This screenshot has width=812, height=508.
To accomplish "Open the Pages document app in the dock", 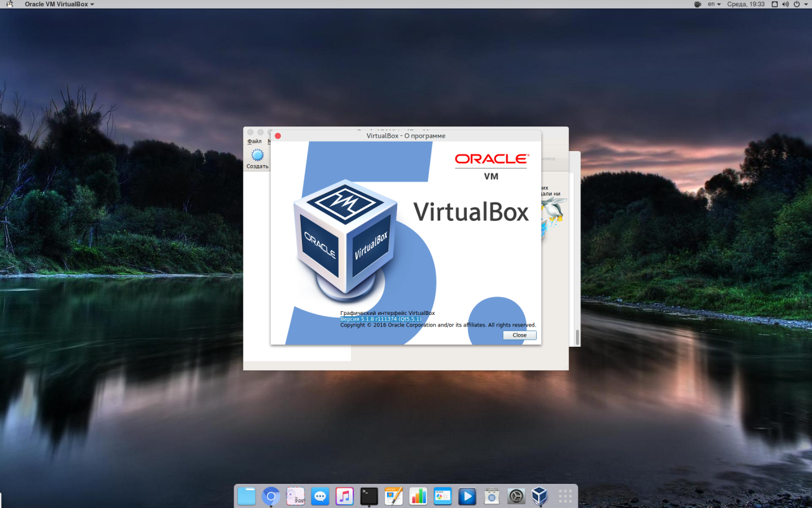I will click(x=393, y=496).
